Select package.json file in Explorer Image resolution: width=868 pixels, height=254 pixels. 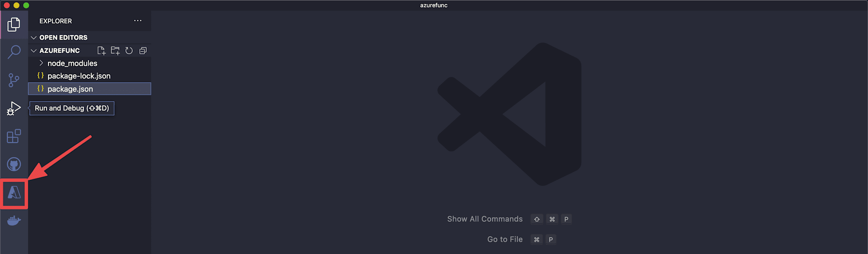89,89
